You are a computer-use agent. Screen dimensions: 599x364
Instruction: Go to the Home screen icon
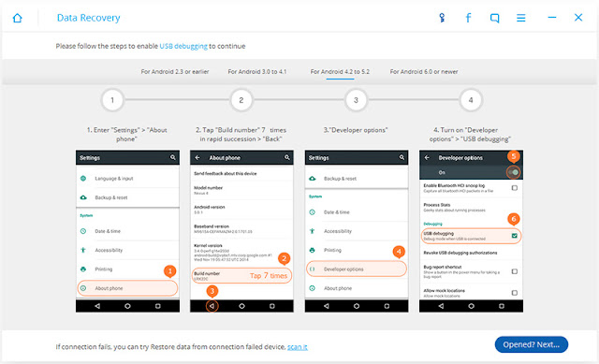(x=17, y=18)
